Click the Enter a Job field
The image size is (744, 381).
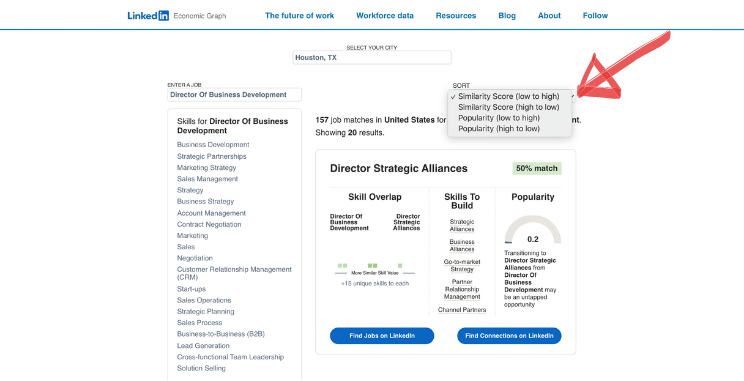pos(234,94)
